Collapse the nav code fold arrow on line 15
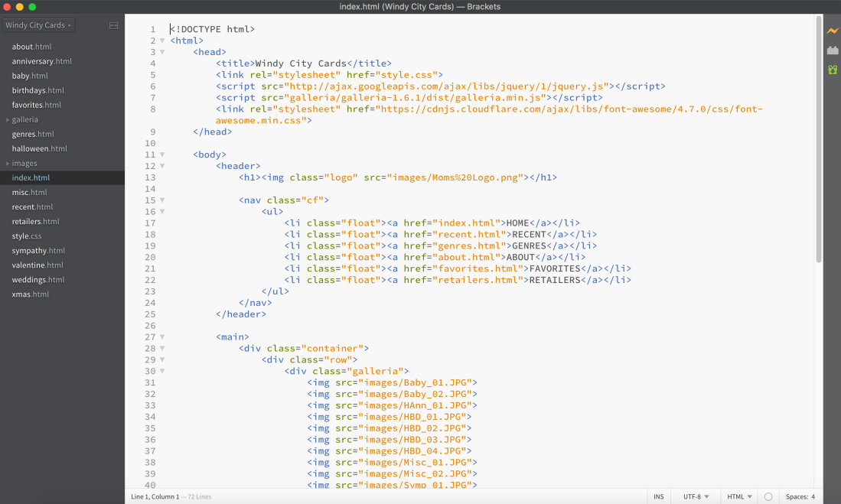 tap(162, 200)
